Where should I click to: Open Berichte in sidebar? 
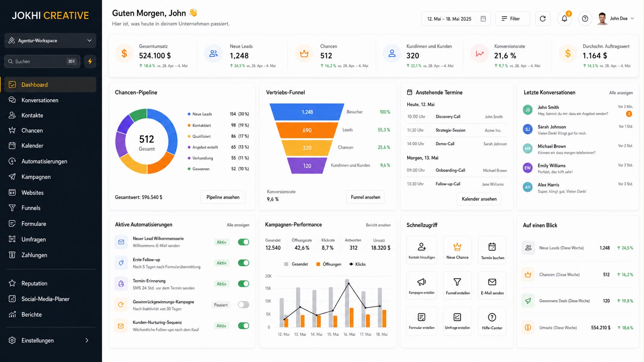click(50, 315)
